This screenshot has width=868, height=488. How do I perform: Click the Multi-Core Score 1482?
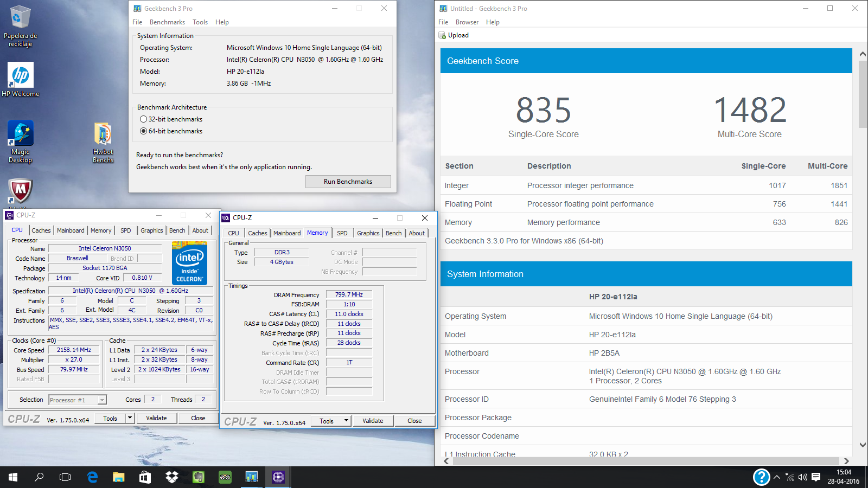750,111
